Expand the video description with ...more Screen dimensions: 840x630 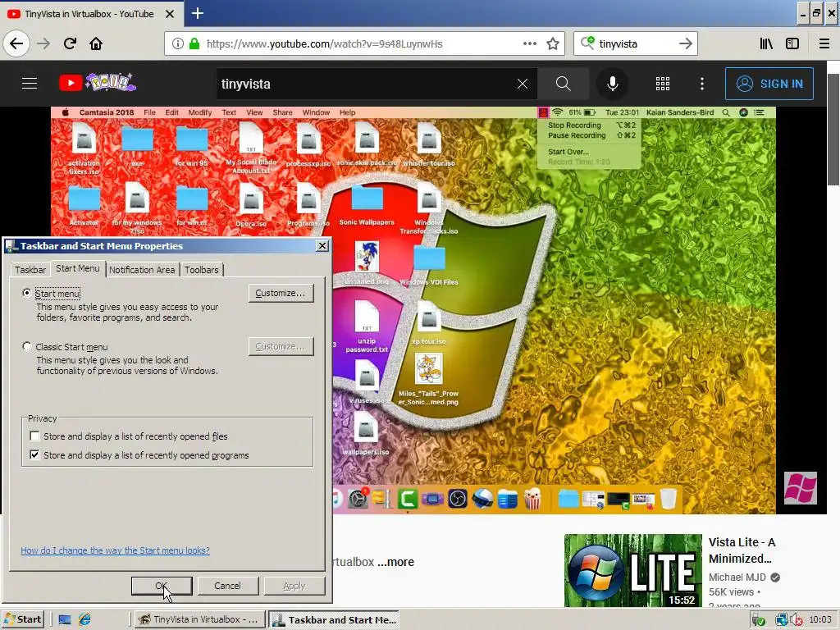tap(395, 562)
